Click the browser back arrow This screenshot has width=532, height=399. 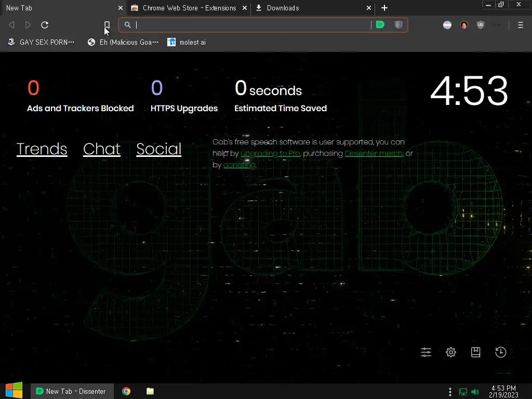[x=11, y=25]
